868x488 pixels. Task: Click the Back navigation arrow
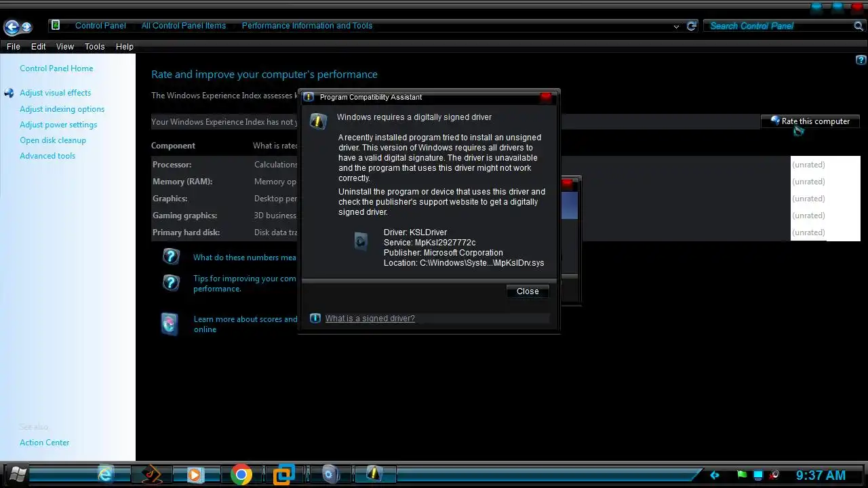click(12, 27)
